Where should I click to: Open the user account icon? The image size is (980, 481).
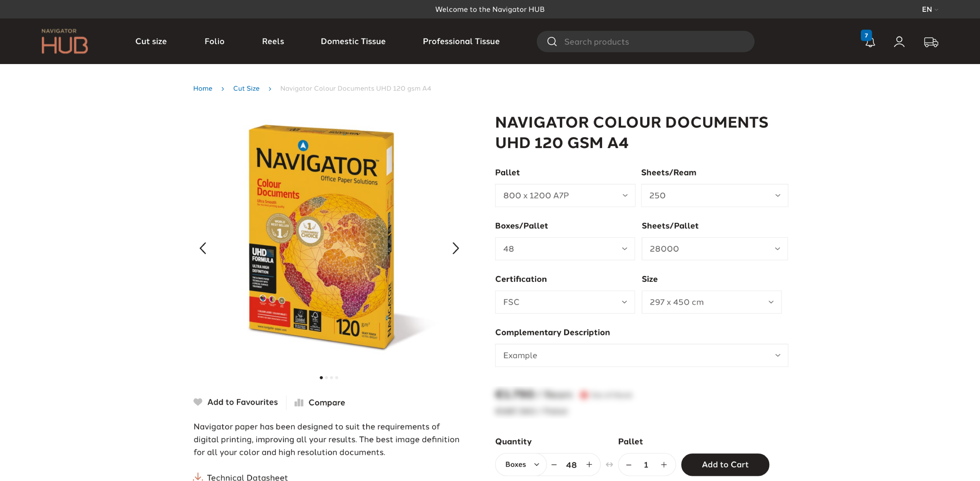tap(899, 42)
